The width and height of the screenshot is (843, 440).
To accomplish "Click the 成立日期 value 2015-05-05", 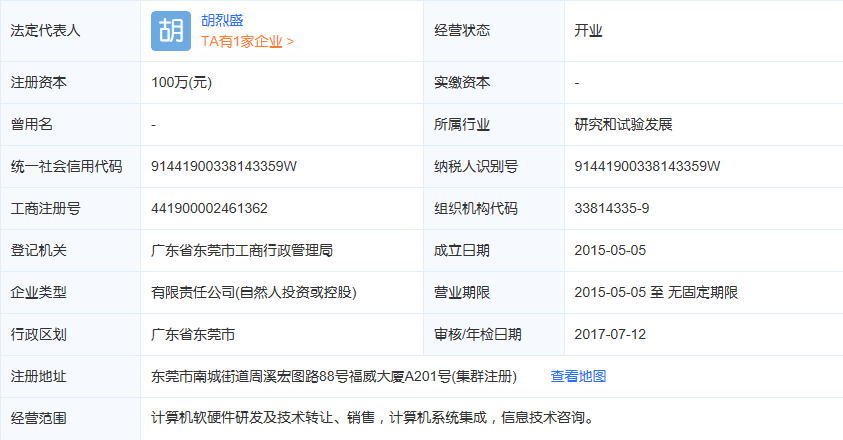I will pos(610,250).
